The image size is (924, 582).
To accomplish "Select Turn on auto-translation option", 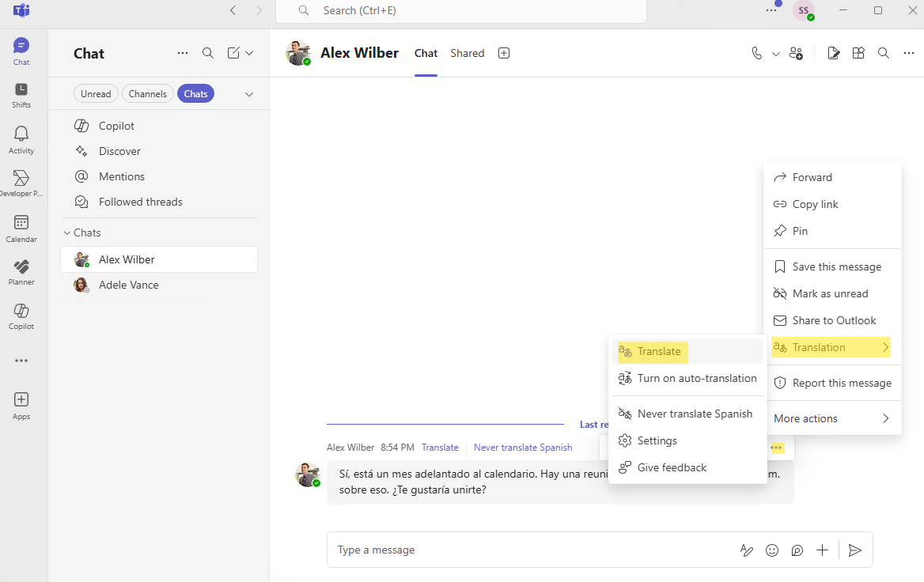I will pyautogui.click(x=696, y=378).
